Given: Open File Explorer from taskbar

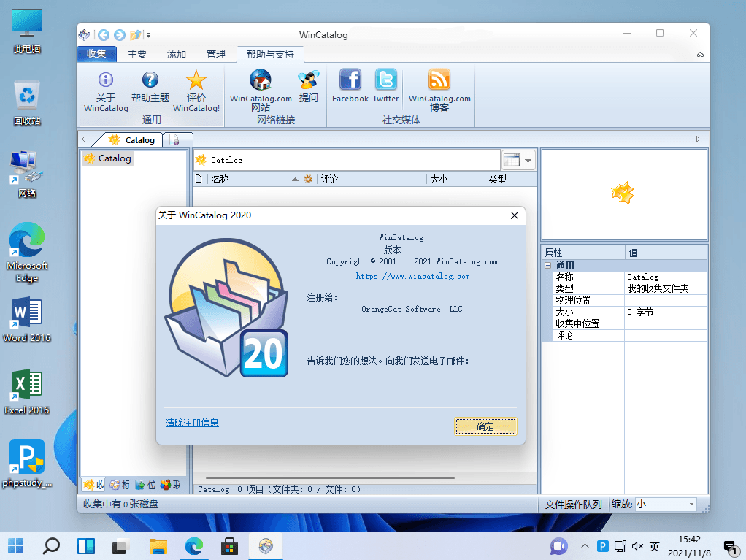Looking at the screenshot, I should pyautogui.click(x=158, y=545).
